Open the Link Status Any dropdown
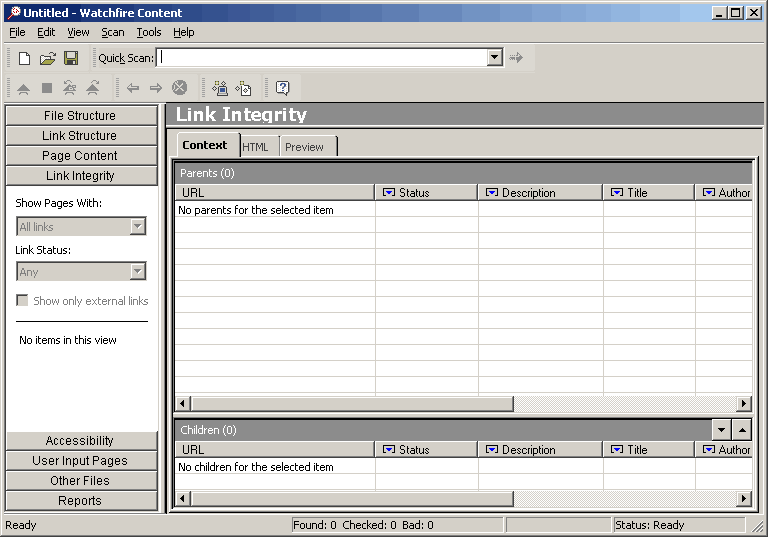 point(138,271)
